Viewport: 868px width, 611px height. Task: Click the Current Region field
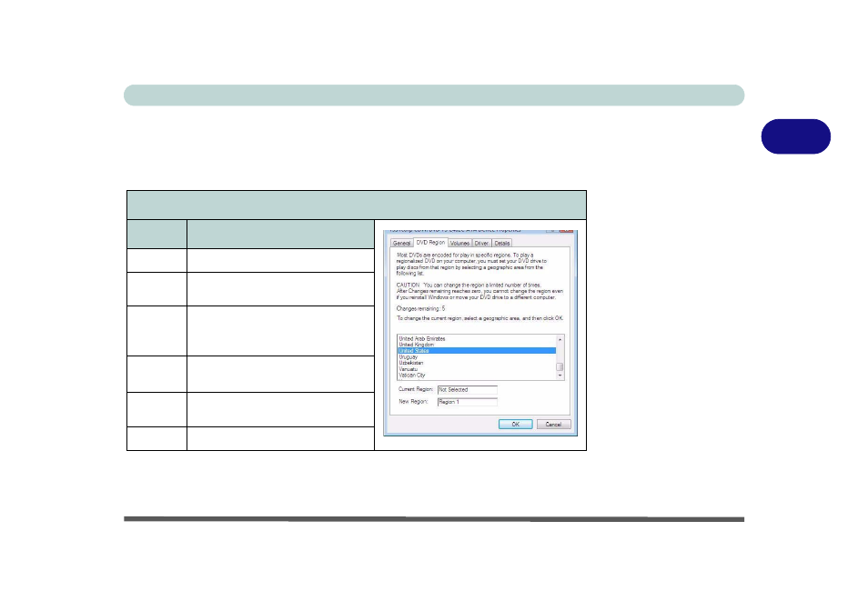click(468, 390)
